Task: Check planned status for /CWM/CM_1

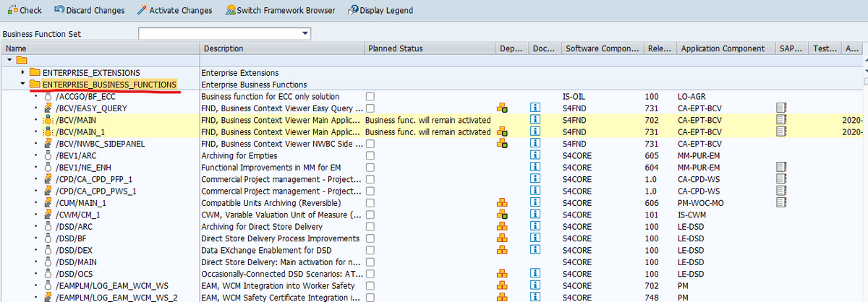Action: point(370,215)
